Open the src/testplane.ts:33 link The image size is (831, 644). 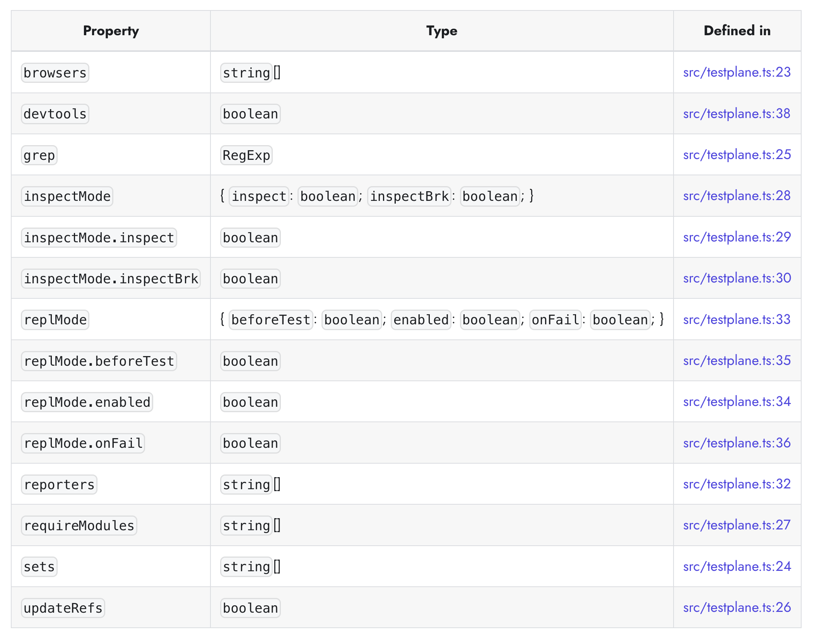pos(737,320)
